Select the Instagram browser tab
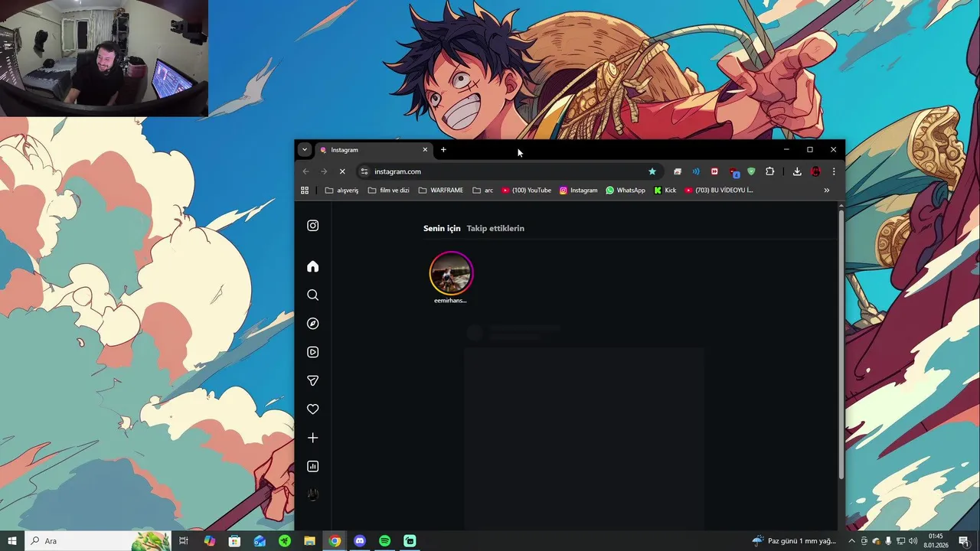 373,150
